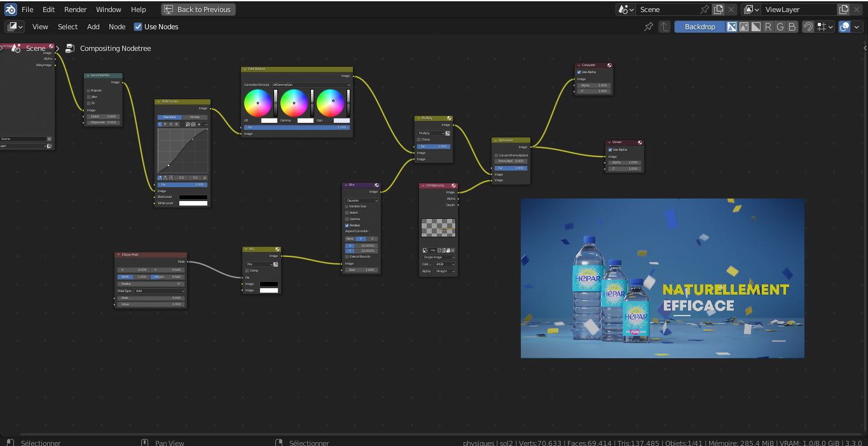Toggle the Backdrop button
The image size is (868, 446).
(699, 27)
